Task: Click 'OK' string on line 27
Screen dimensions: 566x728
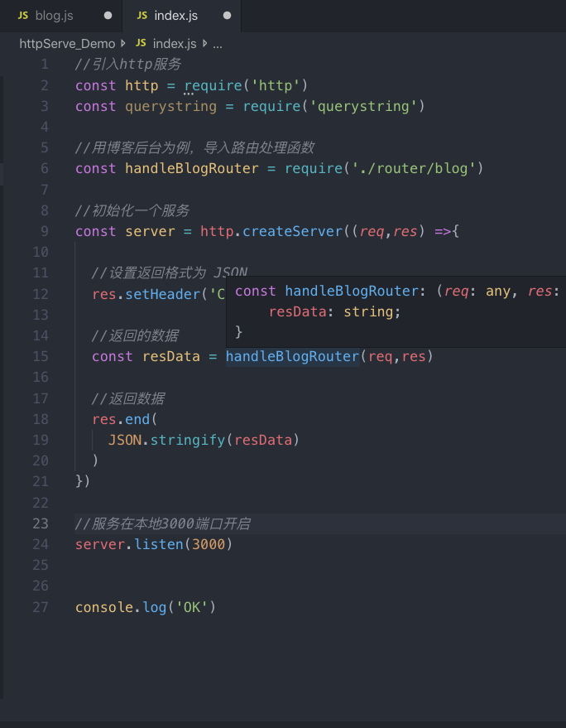Action: pyautogui.click(x=192, y=607)
